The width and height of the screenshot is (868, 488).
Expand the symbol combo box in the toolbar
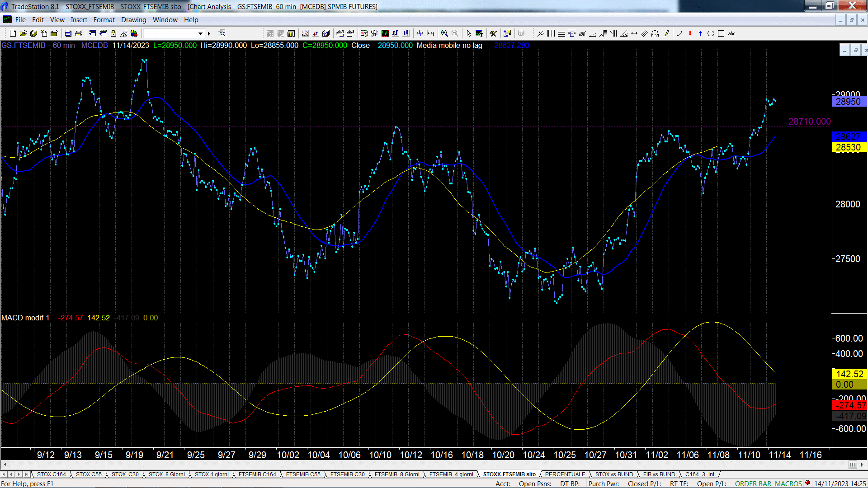(200, 33)
